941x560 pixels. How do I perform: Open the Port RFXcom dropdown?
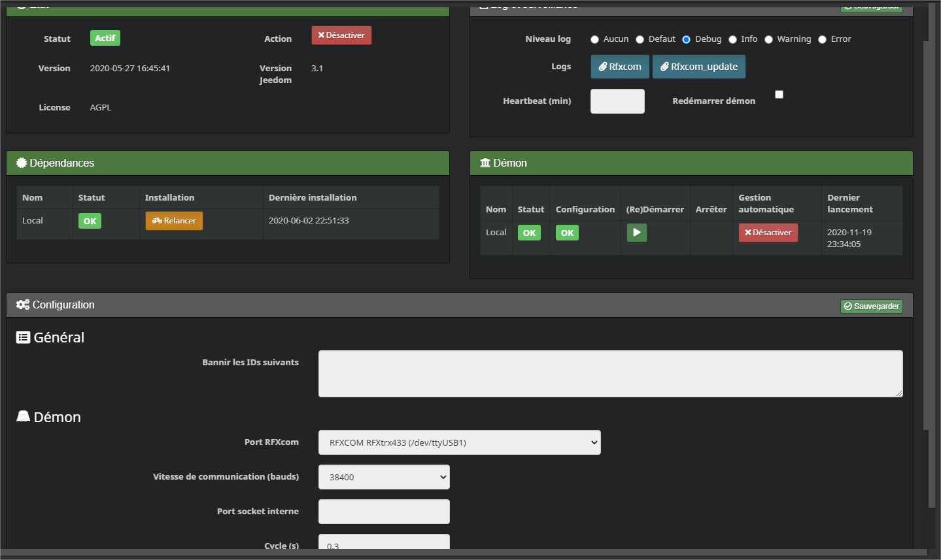point(459,442)
